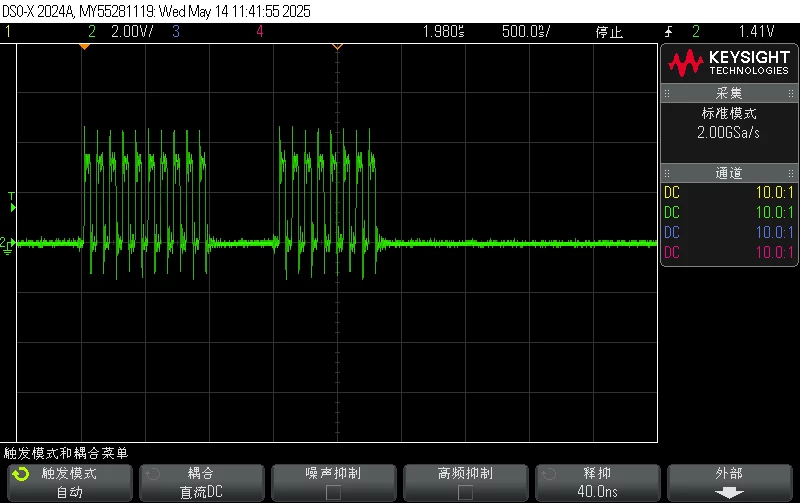Enable the 噪声抑制 noise reject checkbox
The image size is (800, 503).
point(333,492)
